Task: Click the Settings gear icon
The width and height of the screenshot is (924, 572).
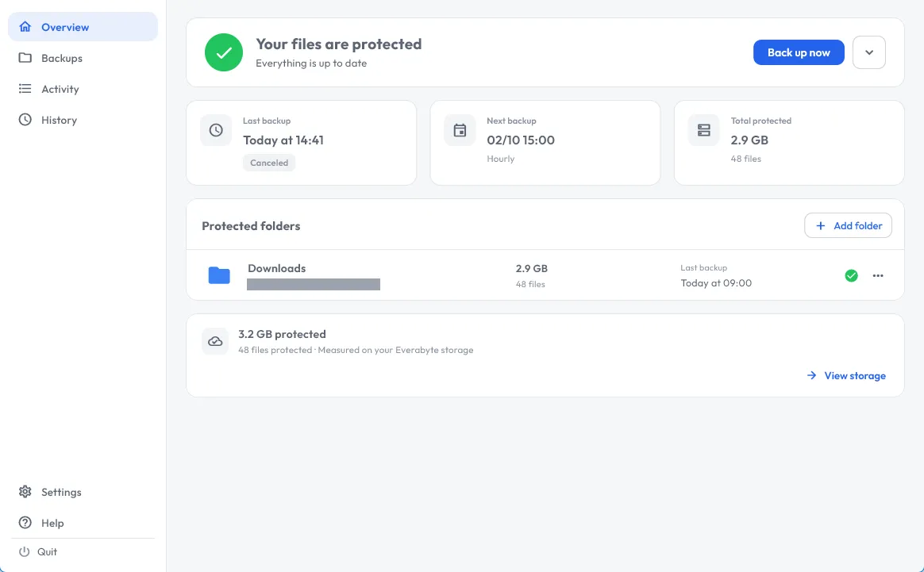Action: pos(25,492)
